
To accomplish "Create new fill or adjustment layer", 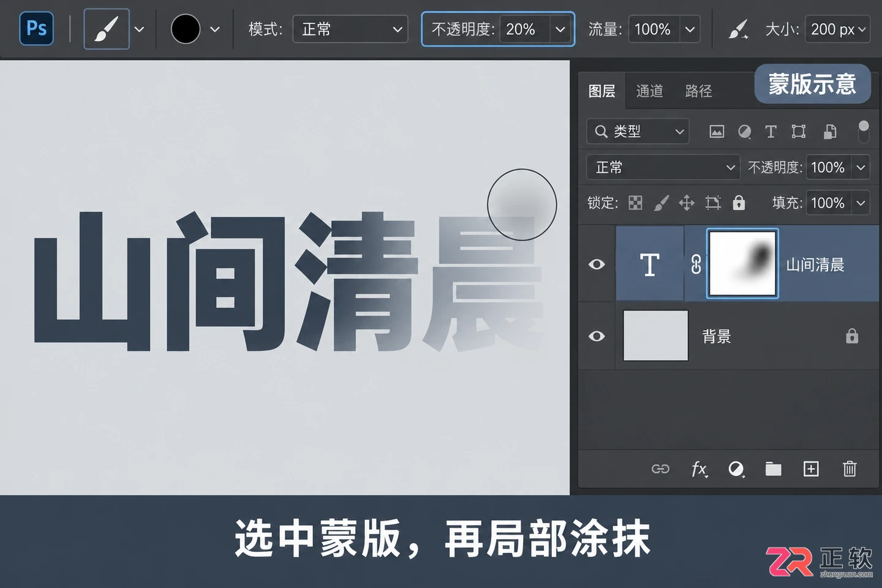I will (736, 469).
